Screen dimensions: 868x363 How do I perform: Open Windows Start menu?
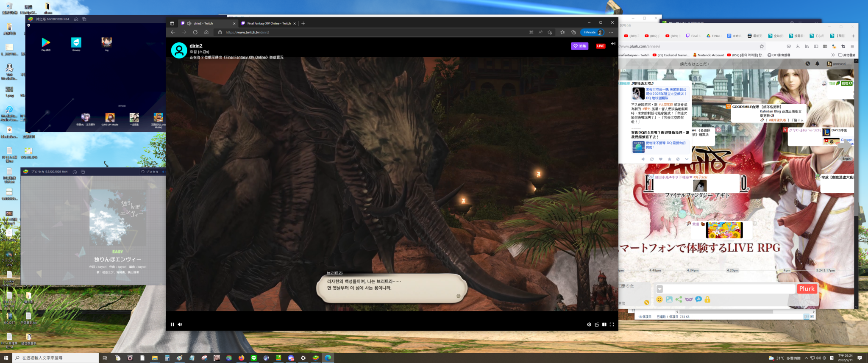(x=6, y=358)
